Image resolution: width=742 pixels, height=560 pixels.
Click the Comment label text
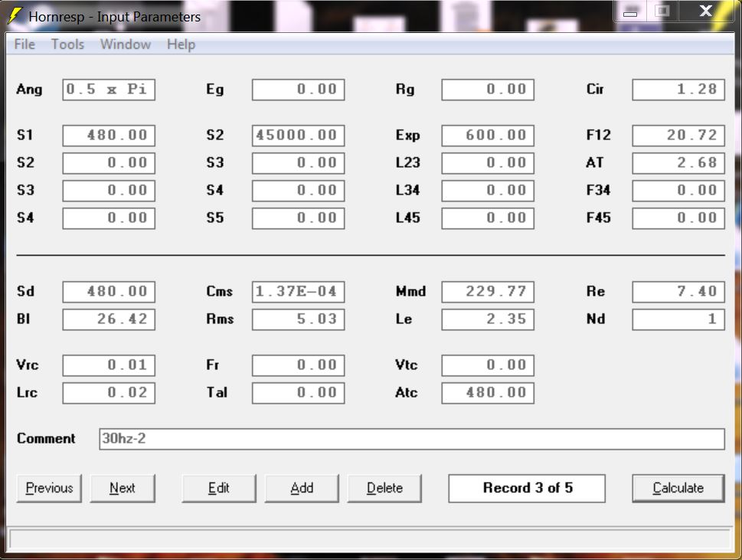(46, 439)
